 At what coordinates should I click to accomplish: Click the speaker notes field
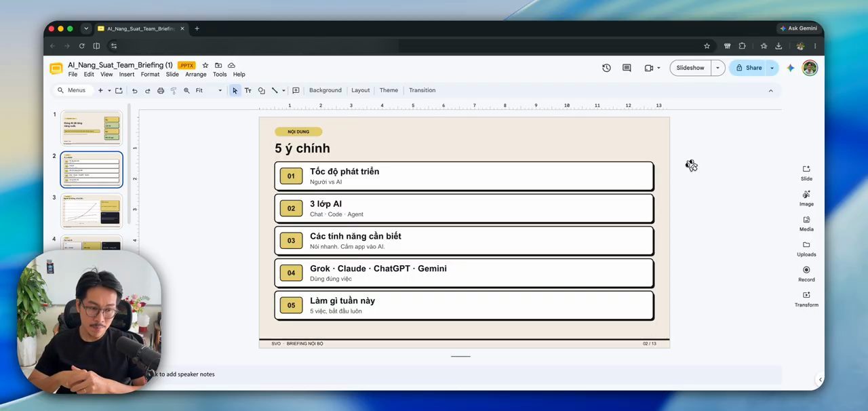pyautogui.click(x=460, y=374)
